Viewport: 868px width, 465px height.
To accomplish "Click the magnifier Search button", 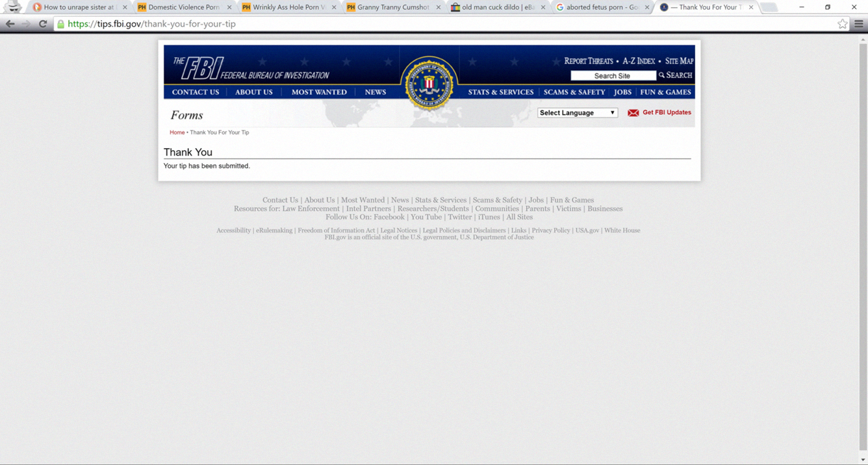I will tap(676, 75).
